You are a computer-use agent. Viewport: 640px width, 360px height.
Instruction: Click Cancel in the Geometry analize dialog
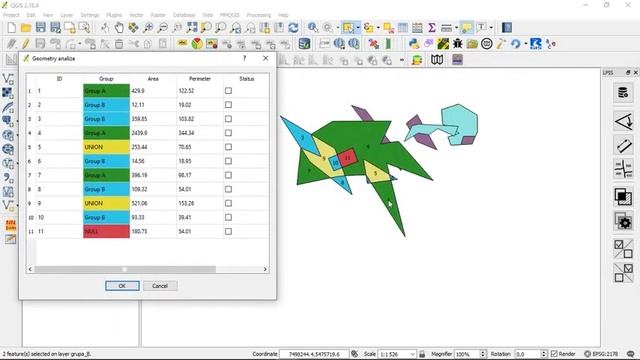coord(160,286)
